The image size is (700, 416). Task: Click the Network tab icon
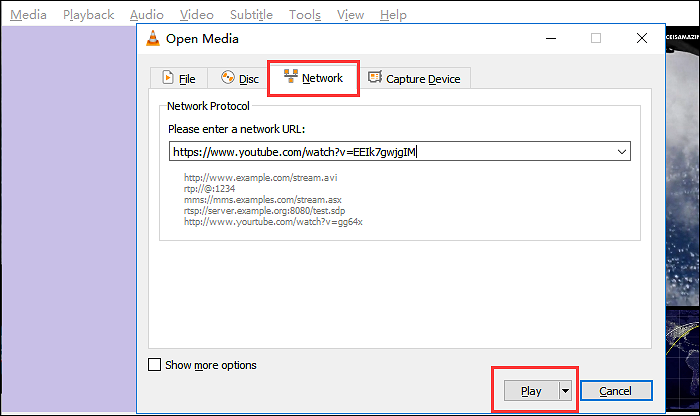(x=291, y=77)
